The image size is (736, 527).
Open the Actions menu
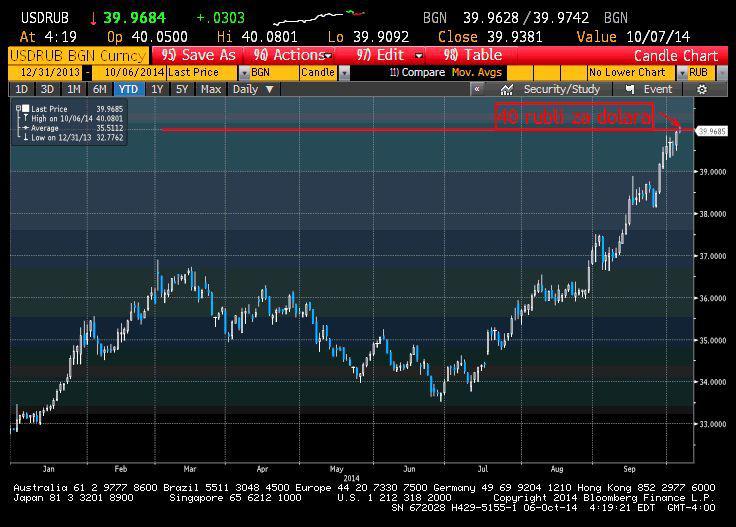pyautogui.click(x=290, y=55)
